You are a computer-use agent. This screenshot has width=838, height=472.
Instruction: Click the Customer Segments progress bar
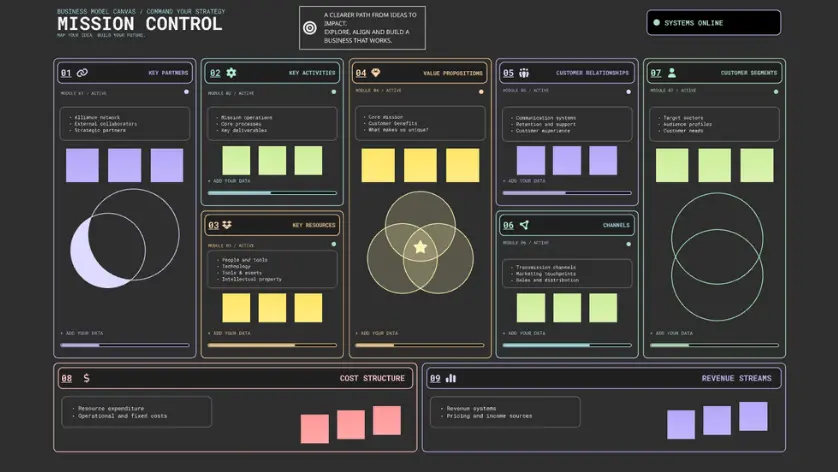pos(715,345)
